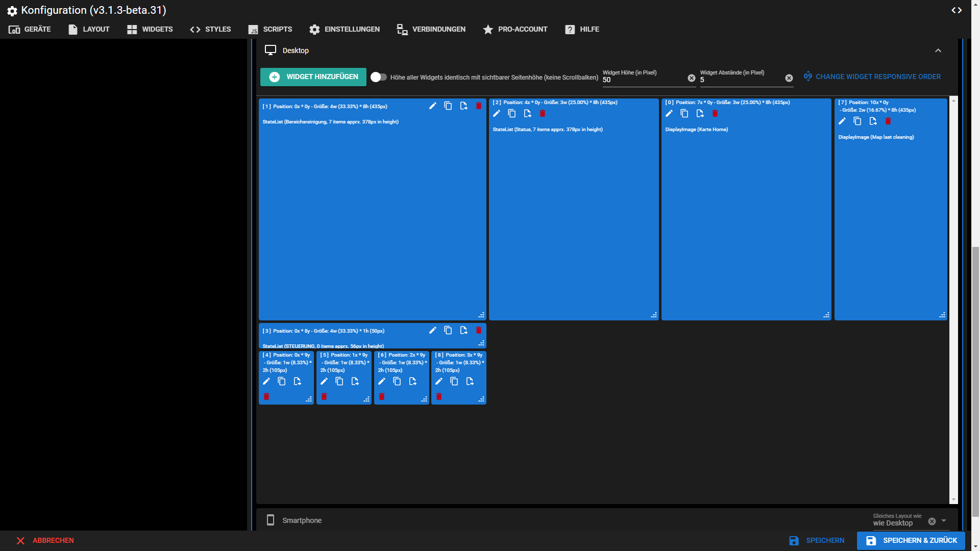Click resize handle of widget [2]
The width and height of the screenshot is (980, 551).
click(x=654, y=315)
